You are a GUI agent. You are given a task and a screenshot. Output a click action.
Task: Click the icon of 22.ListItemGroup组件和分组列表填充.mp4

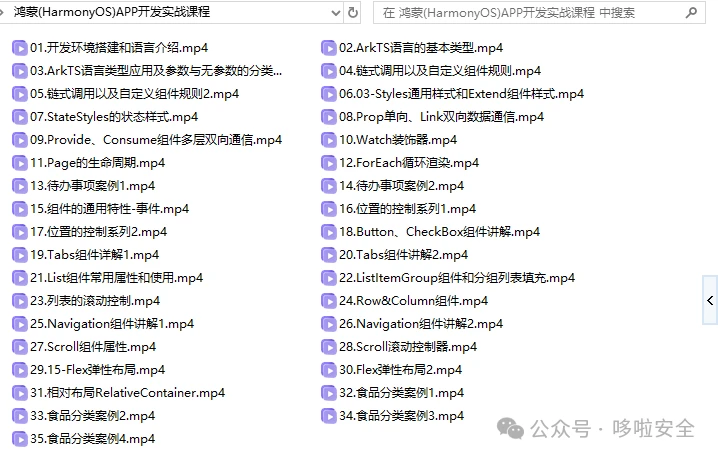[x=329, y=278]
